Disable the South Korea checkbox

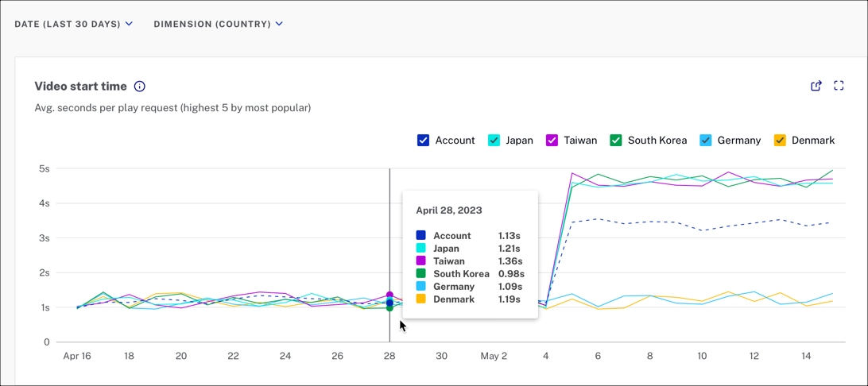(615, 141)
